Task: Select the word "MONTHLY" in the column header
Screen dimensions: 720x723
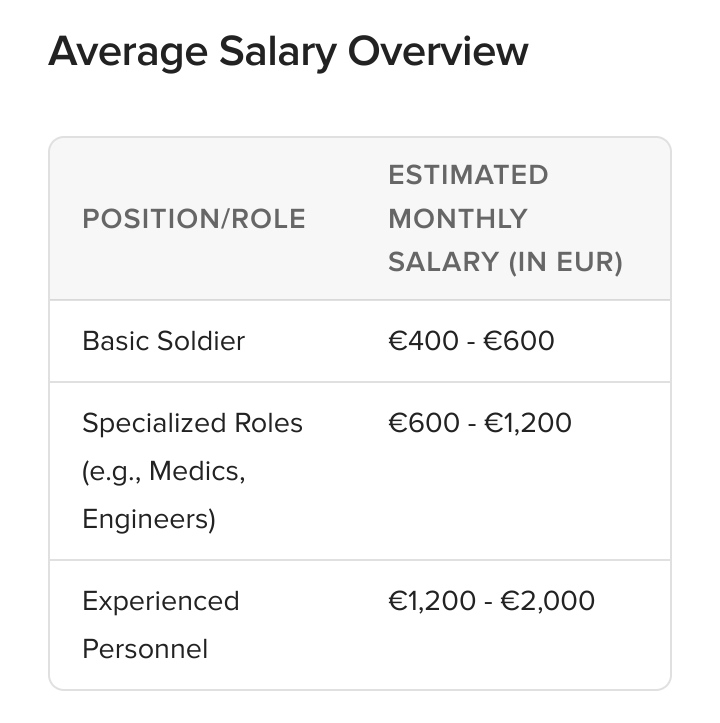Action: (457, 219)
